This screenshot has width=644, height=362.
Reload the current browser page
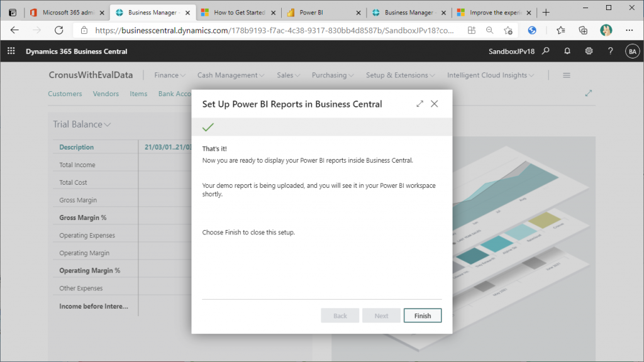click(x=59, y=30)
